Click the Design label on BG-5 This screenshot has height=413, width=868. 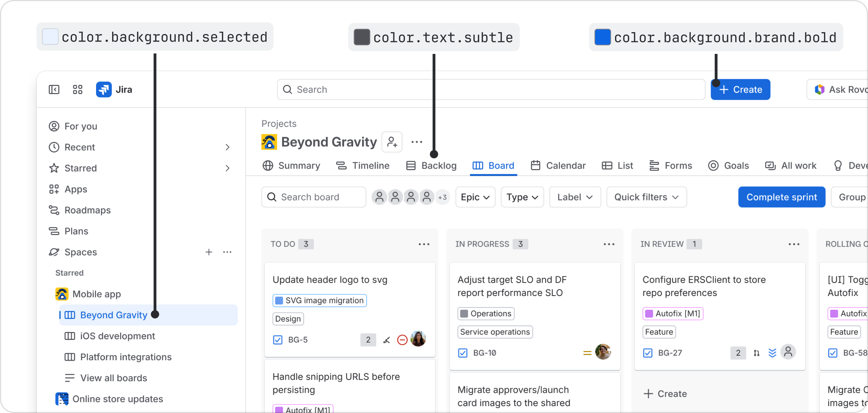tap(288, 319)
